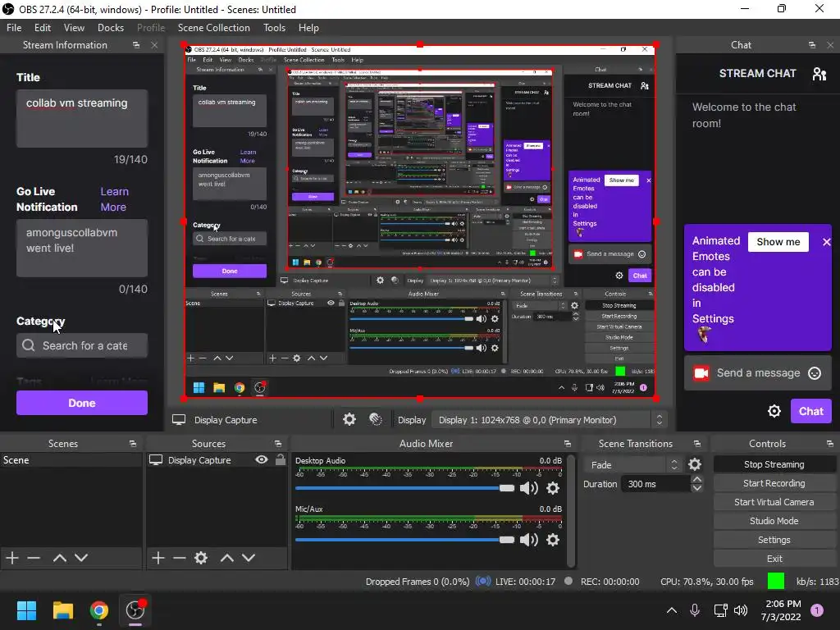The height and width of the screenshot is (630, 840).
Task: Open the Scene Collection menu
Action: point(214,28)
